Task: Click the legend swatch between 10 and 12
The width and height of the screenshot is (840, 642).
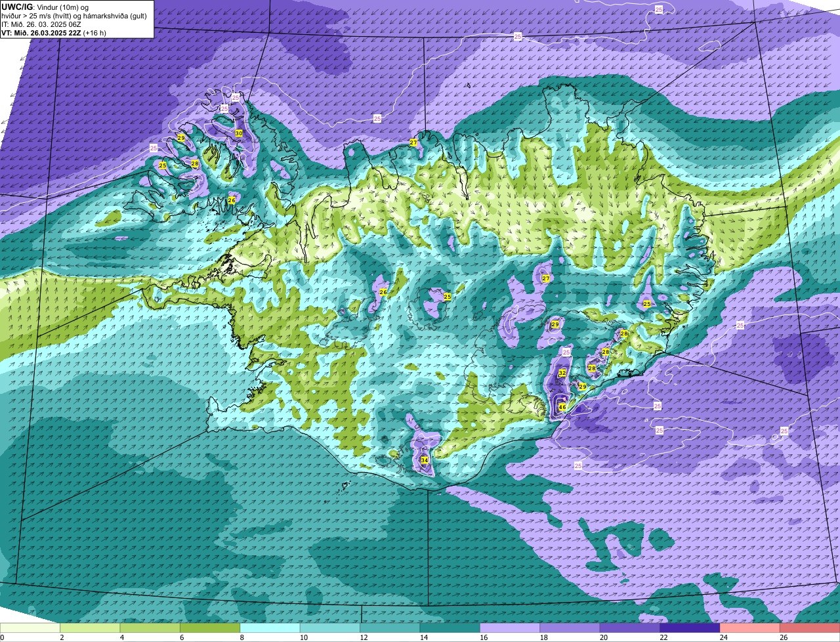Action: pos(330,628)
